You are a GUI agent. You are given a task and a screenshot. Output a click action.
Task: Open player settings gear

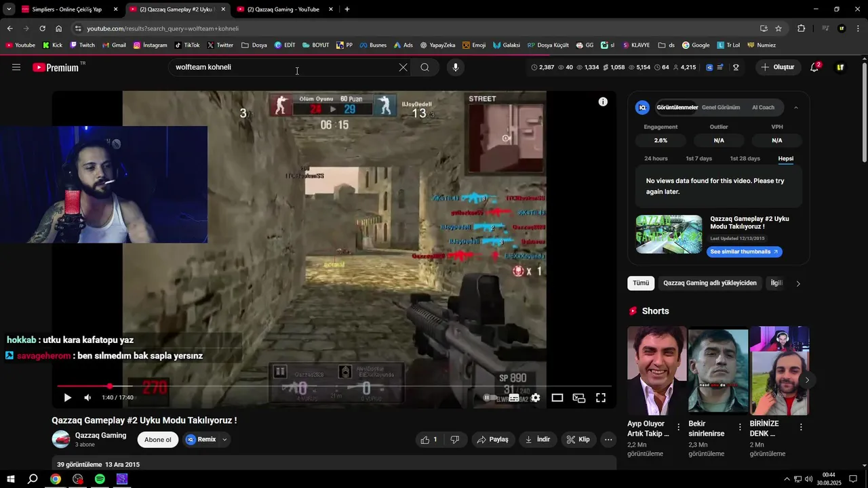pyautogui.click(x=536, y=398)
